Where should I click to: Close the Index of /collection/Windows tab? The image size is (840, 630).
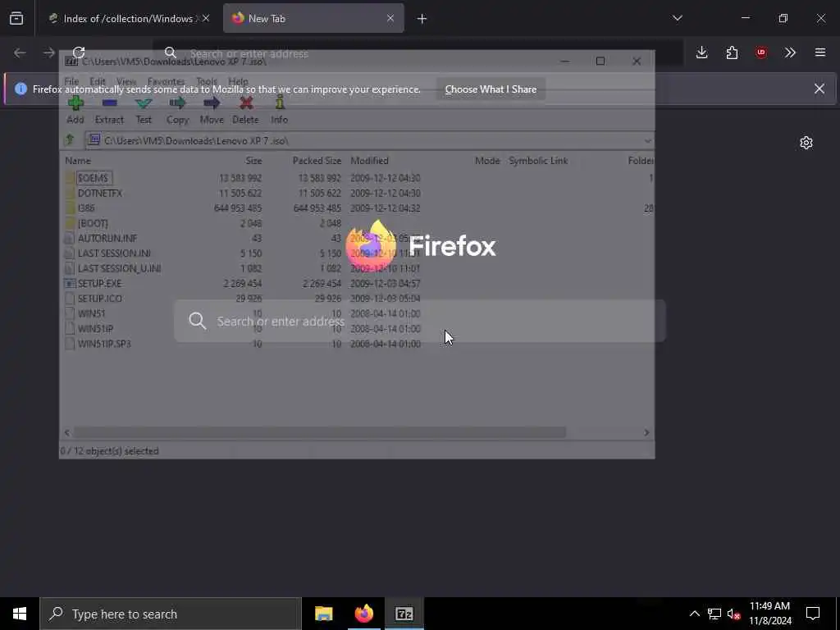[206, 18]
